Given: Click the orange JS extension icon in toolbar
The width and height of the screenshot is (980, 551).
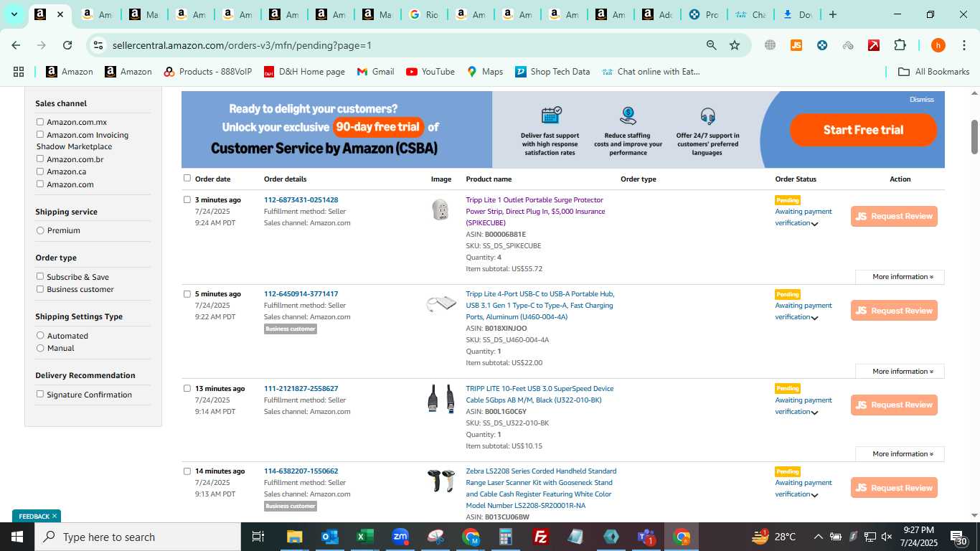Looking at the screenshot, I should click(x=796, y=45).
